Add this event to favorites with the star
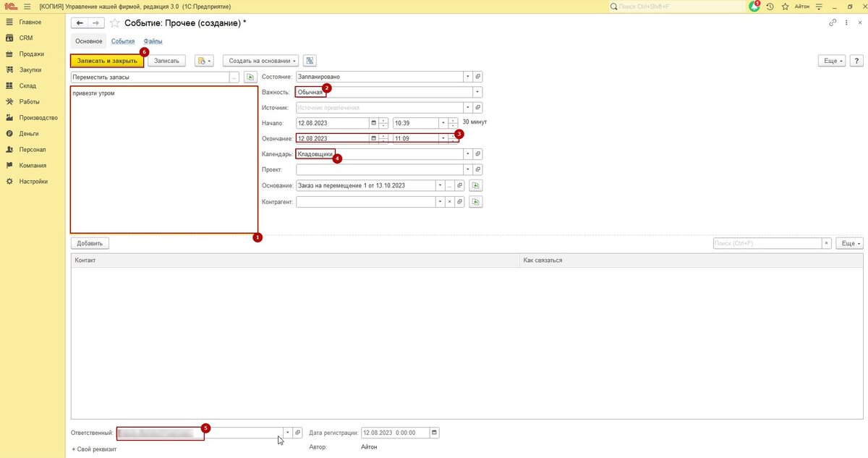This screenshot has height=458, width=868. (114, 23)
